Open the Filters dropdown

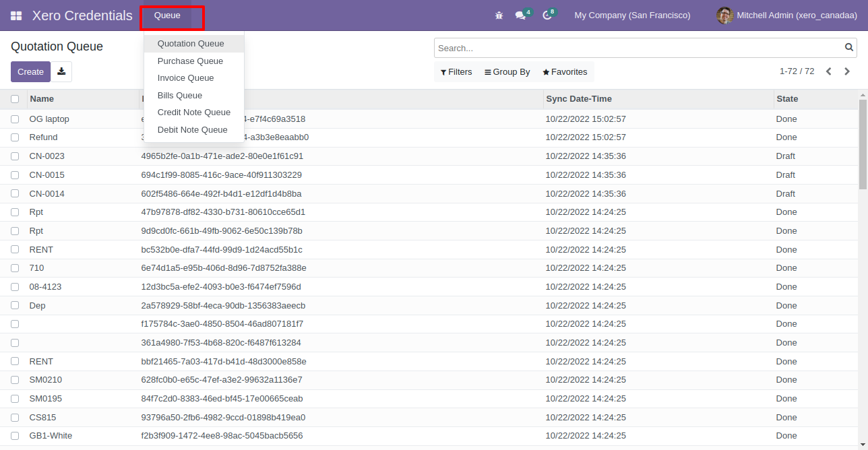click(x=456, y=72)
